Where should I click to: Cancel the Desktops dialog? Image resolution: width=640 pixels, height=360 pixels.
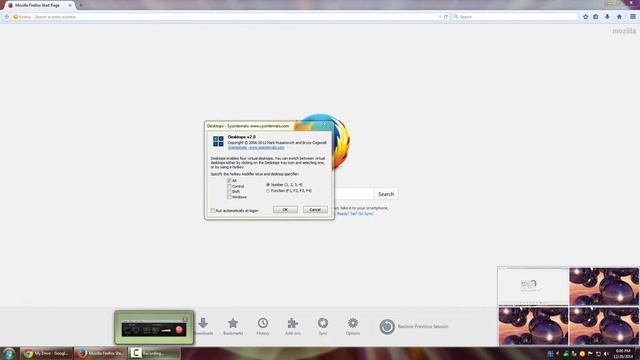coord(315,209)
